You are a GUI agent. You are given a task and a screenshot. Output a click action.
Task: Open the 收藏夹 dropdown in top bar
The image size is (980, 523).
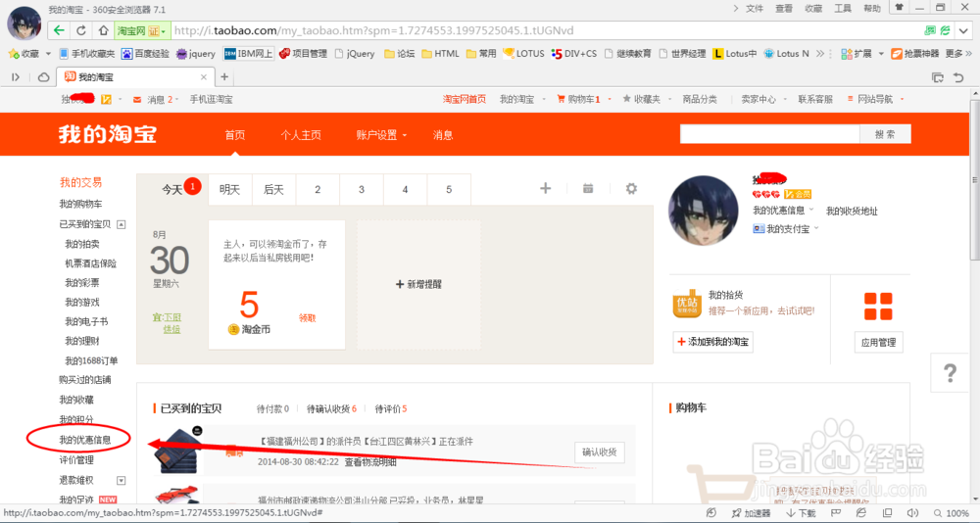tap(647, 99)
